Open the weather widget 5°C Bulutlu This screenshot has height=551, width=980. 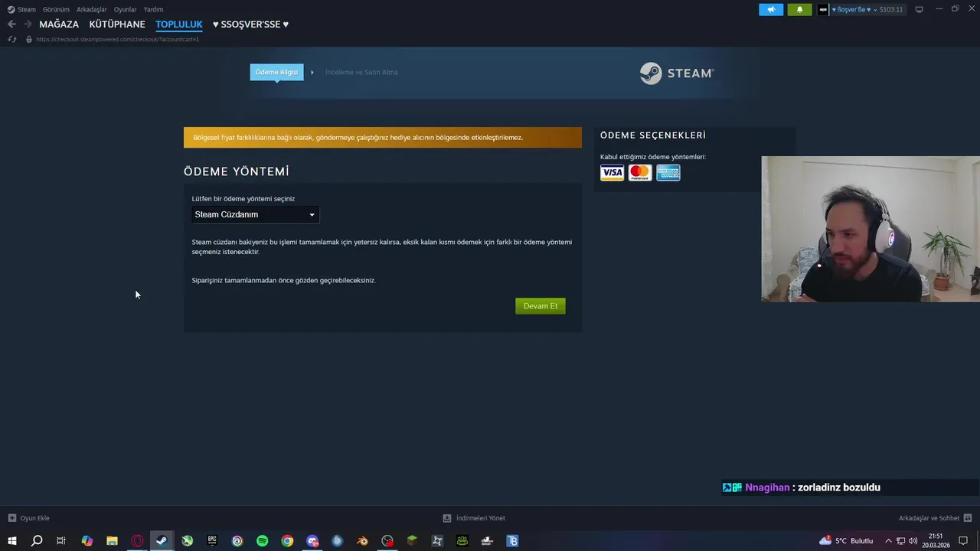(846, 541)
